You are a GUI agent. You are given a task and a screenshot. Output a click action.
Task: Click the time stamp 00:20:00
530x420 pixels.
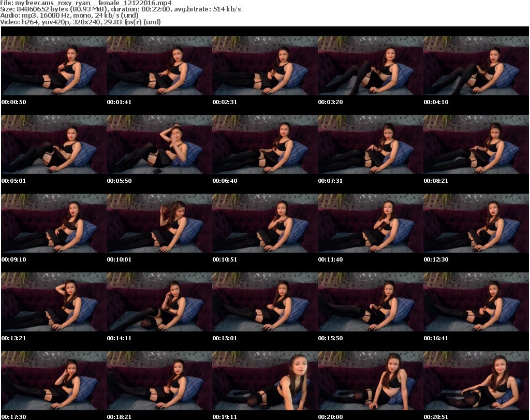[x=331, y=417]
